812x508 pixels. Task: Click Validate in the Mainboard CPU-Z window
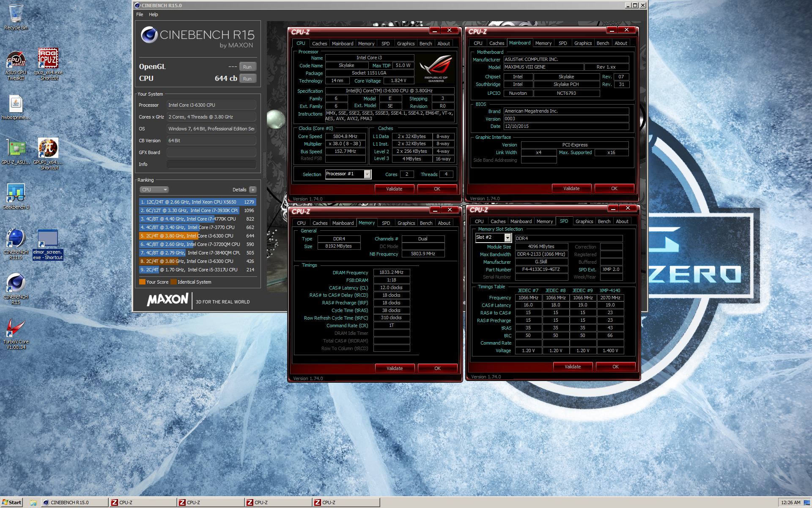571,188
